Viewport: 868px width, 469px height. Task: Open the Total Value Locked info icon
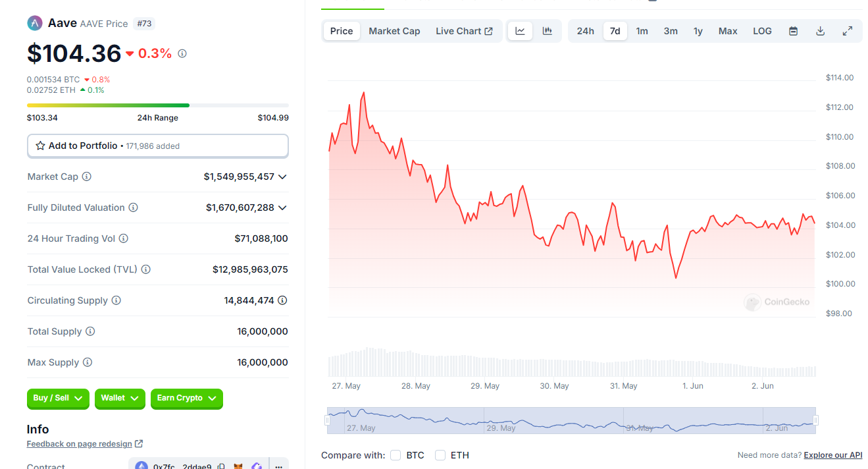[x=146, y=269]
